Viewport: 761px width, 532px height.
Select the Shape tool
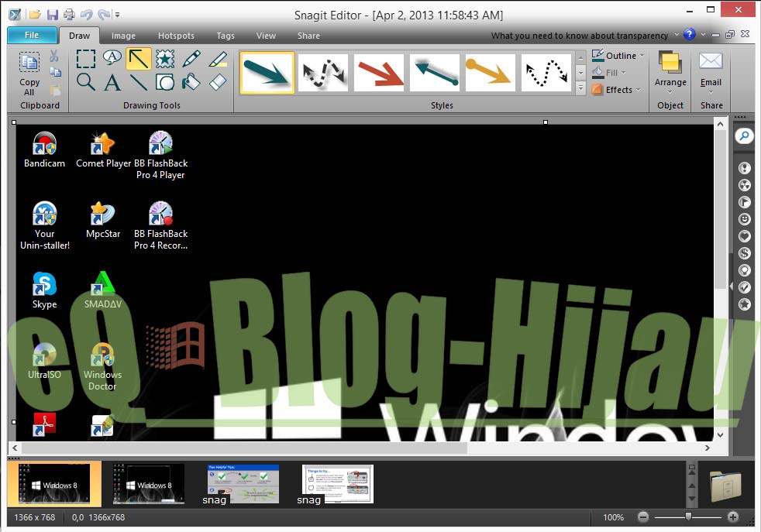pyautogui.click(x=165, y=82)
